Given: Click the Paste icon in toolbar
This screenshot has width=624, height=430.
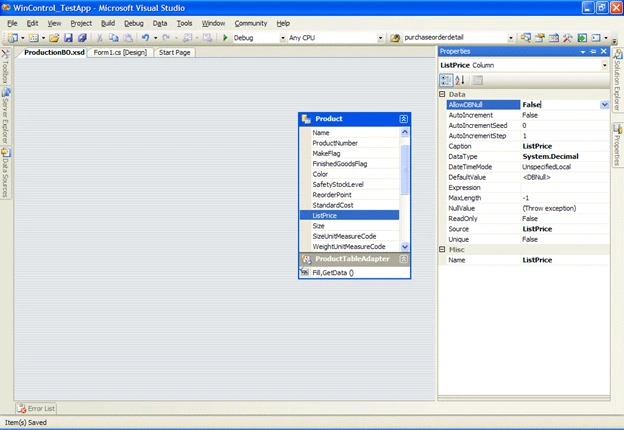Looking at the screenshot, I should pyautogui.click(x=128, y=38).
